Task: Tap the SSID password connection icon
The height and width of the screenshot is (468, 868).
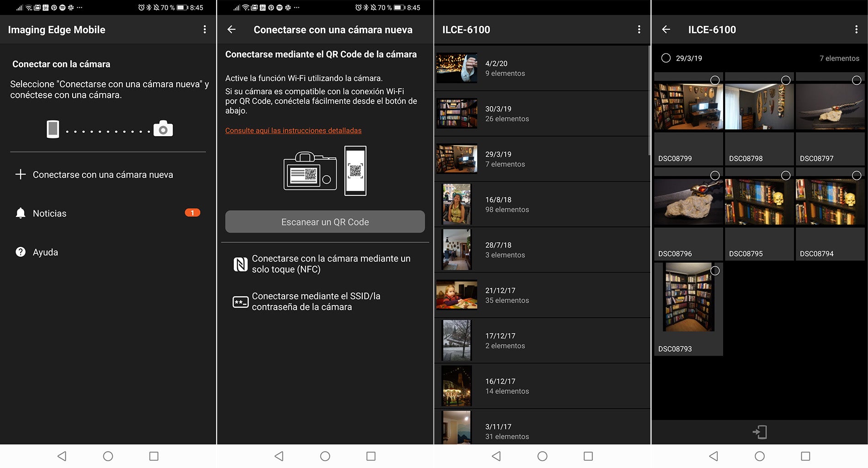Action: click(x=240, y=302)
